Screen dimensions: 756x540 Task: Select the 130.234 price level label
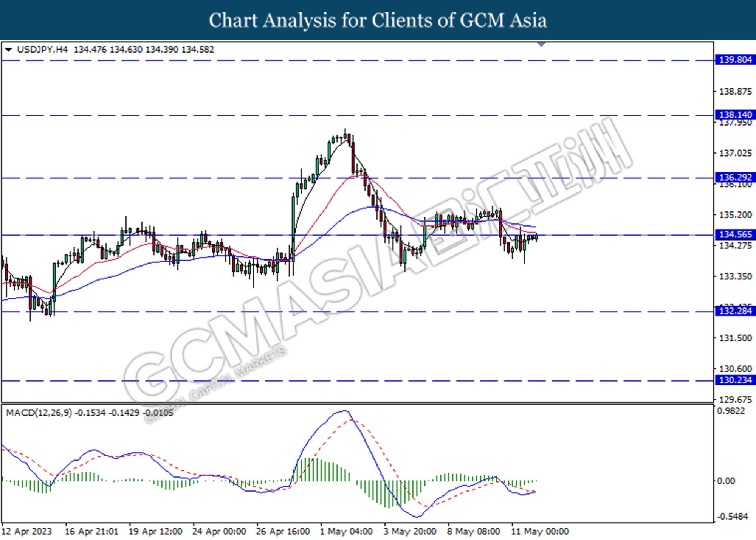tap(735, 380)
